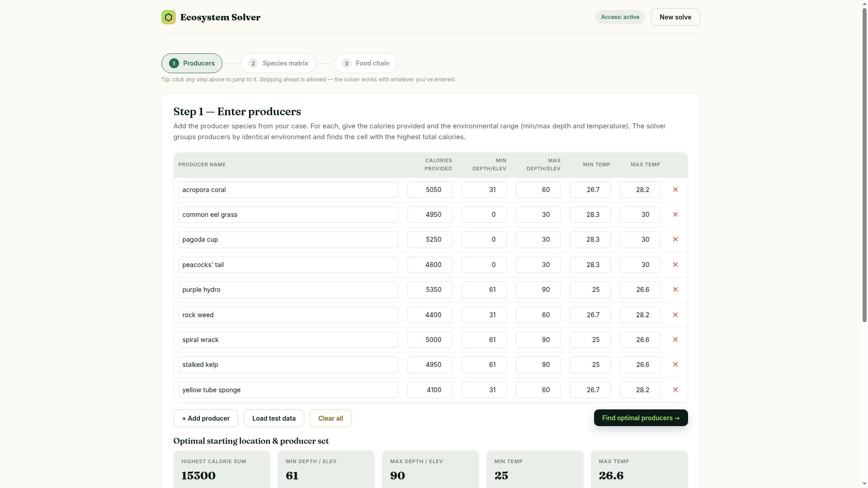
Task: Edit rock weed min temp field
Action: click(590, 315)
